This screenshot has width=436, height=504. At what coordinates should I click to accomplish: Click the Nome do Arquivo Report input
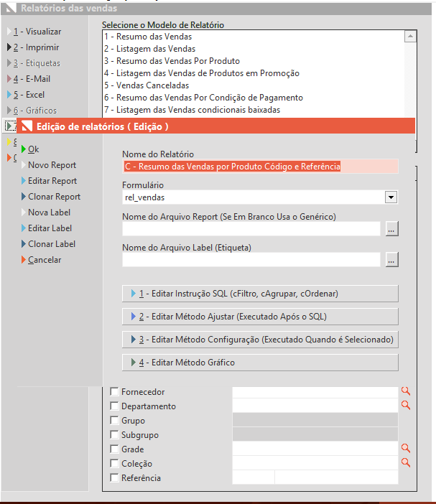click(251, 228)
